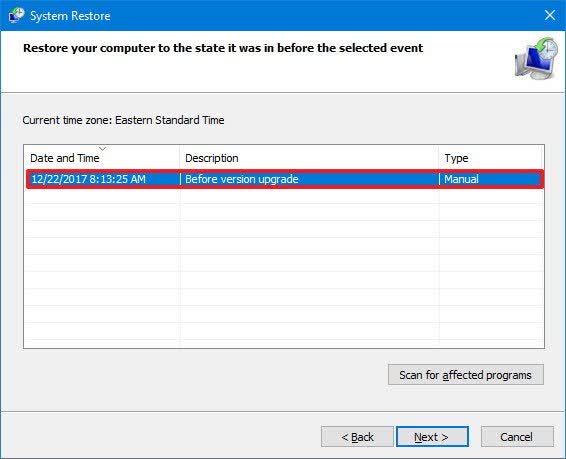Click the Restore your computer heading text
Viewport: 566px width, 459px height.
tap(223, 48)
